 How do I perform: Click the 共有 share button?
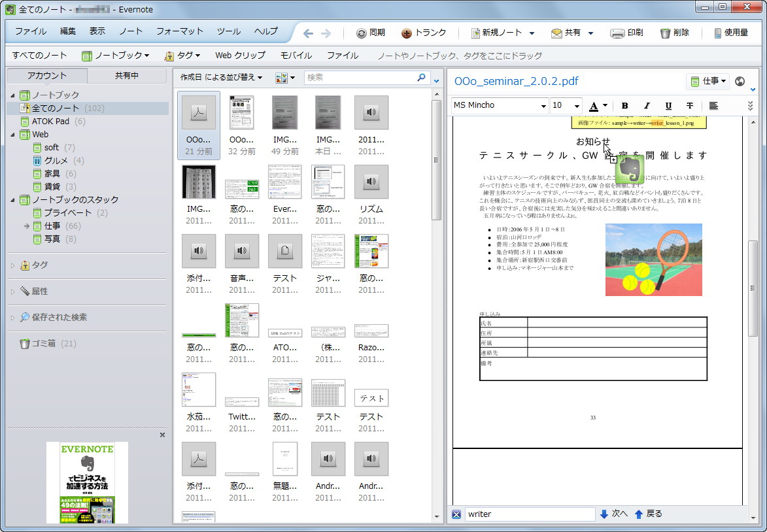(x=566, y=33)
